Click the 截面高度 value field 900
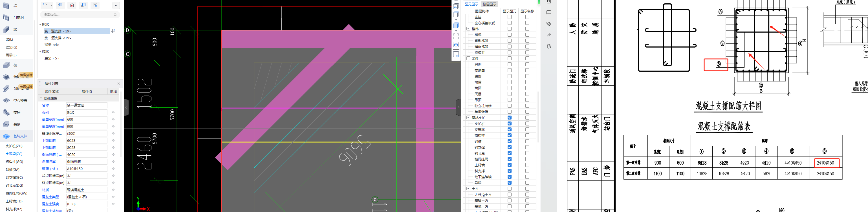 (87, 126)
